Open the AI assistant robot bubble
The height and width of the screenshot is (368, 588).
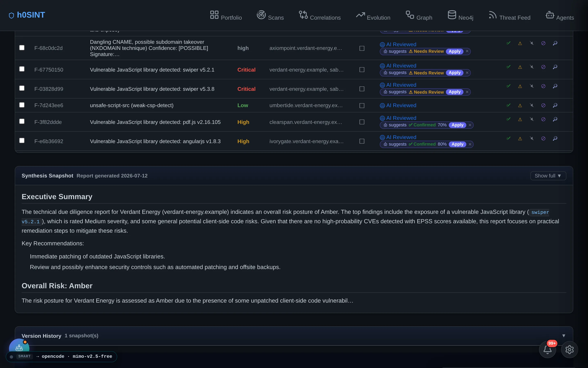[19, 347]
